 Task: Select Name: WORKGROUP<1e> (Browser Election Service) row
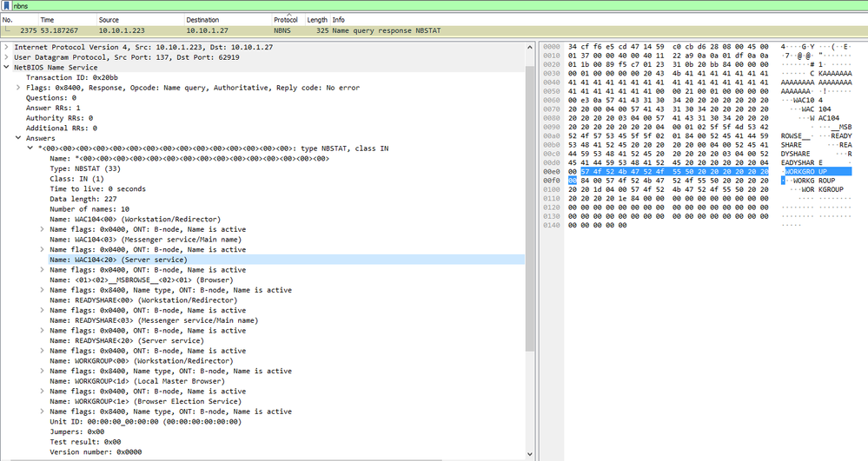(x=146, y=401)
